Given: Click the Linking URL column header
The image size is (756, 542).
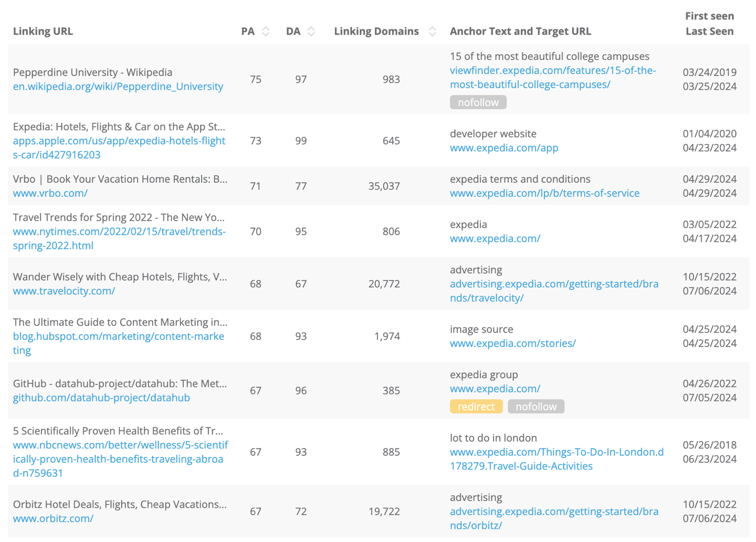Looking at the screenshot, I should (x=43, y=32).
